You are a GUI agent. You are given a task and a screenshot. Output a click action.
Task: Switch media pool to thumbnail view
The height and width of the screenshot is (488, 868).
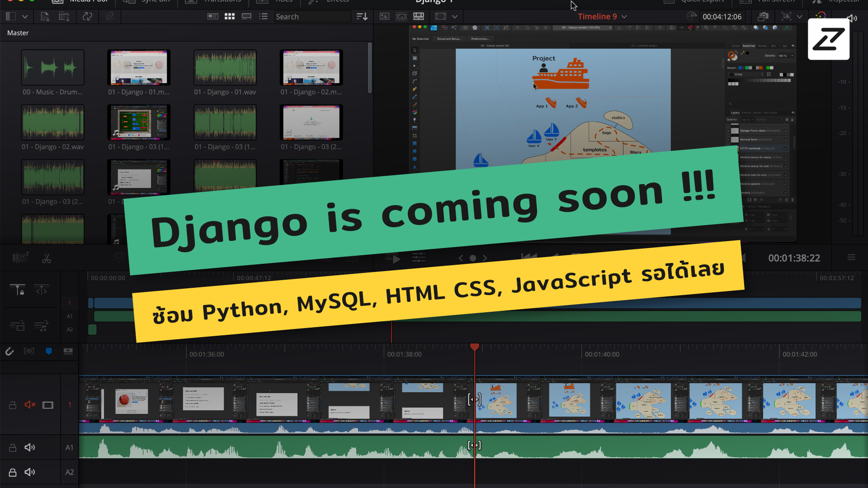(230, 17)
